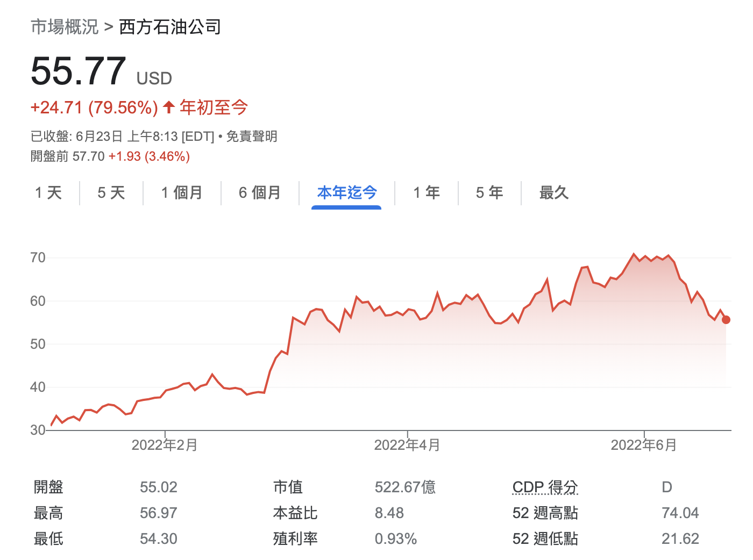Click the 西方石油公司 title
Screen dimensions: 753x560
pyautogui.click(x=170, y=26)
